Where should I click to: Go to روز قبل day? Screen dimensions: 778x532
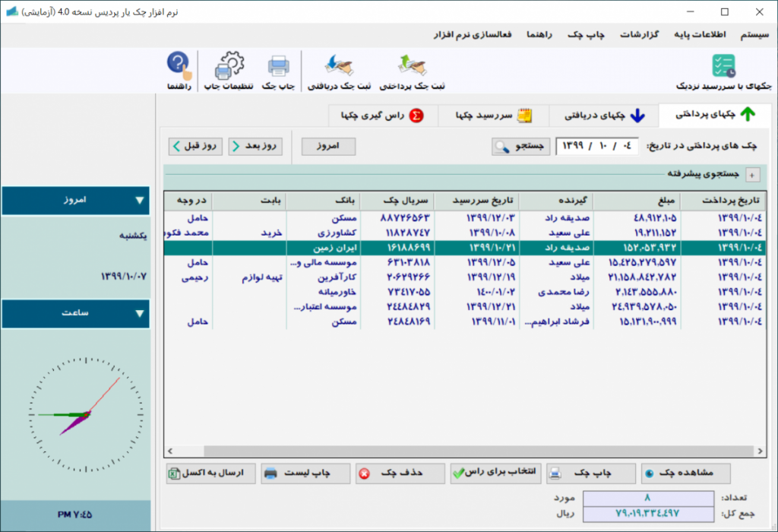click(x=195, y=147)
